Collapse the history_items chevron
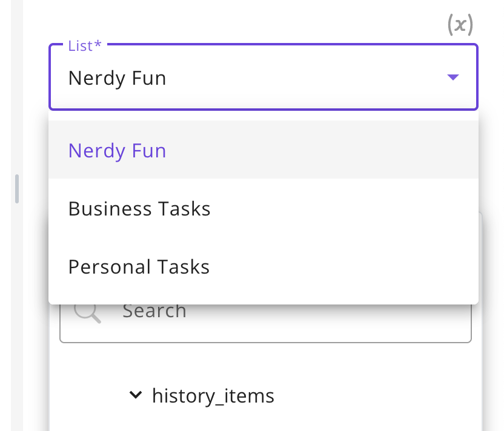Screen dimensions: 504x431 coord(135,395)
